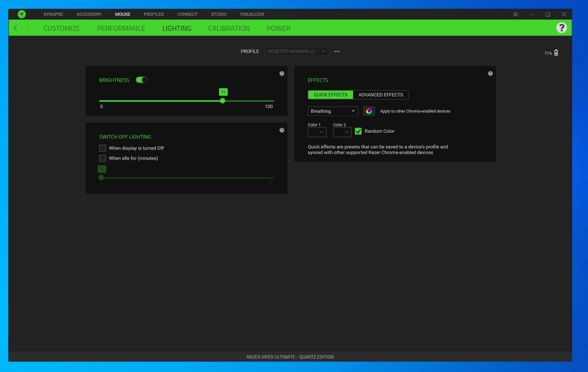Click Apply to other Chroma-enabled devices
Image resolution: width=588 pixels, height=372 pixels.
(x=415, y=111)
